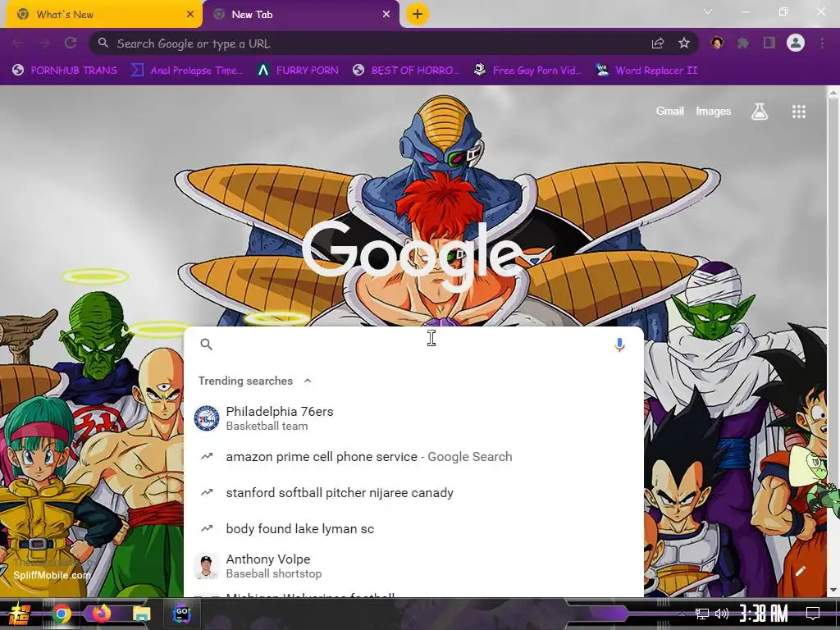The height and width of the screenshot is (630, 840).
Task: Customize this page with the pencil icon
Action: (801, 571)
